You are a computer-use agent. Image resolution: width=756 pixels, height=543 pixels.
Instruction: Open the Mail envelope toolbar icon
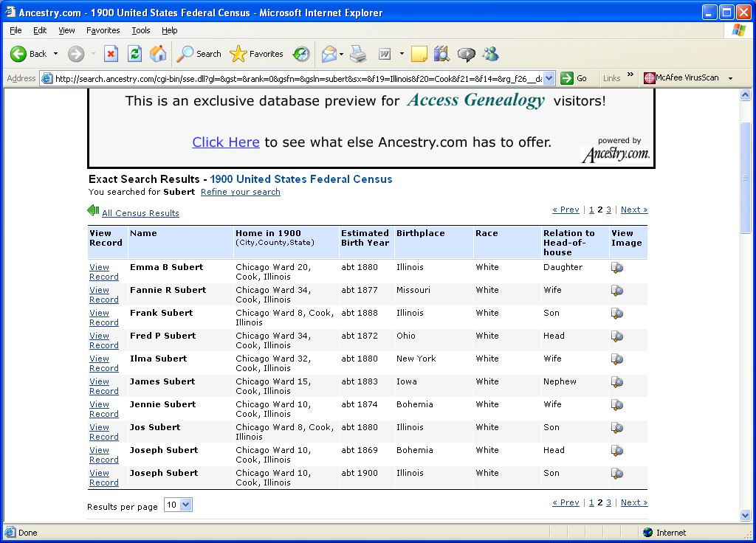click(x=329, y=54)
